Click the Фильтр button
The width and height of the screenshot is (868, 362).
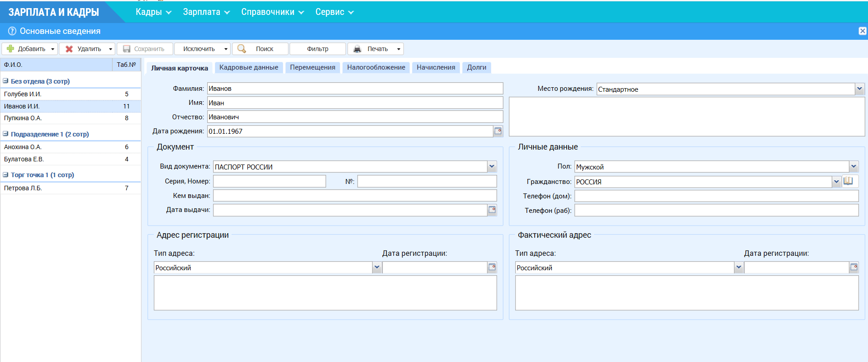(318, 49)
